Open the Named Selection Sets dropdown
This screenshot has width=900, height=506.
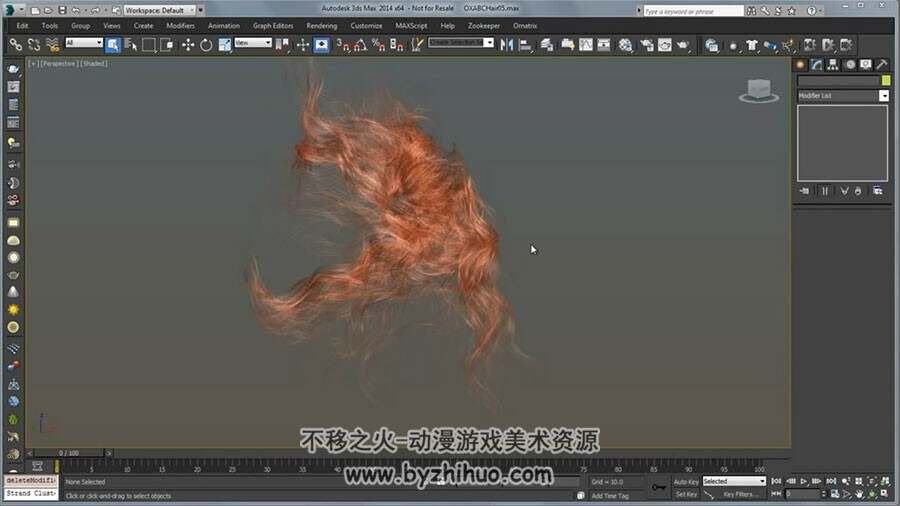(x=488, y=43)
